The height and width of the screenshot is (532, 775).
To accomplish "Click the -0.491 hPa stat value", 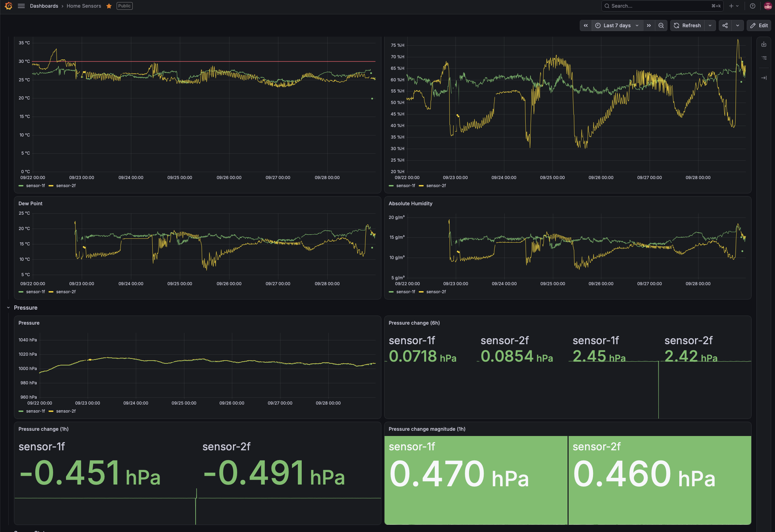I will pyautogui.click(x=274, y=473).
